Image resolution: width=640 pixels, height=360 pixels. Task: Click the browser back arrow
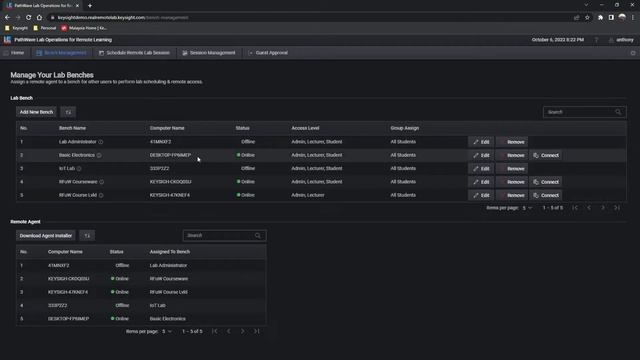point(7,18)
